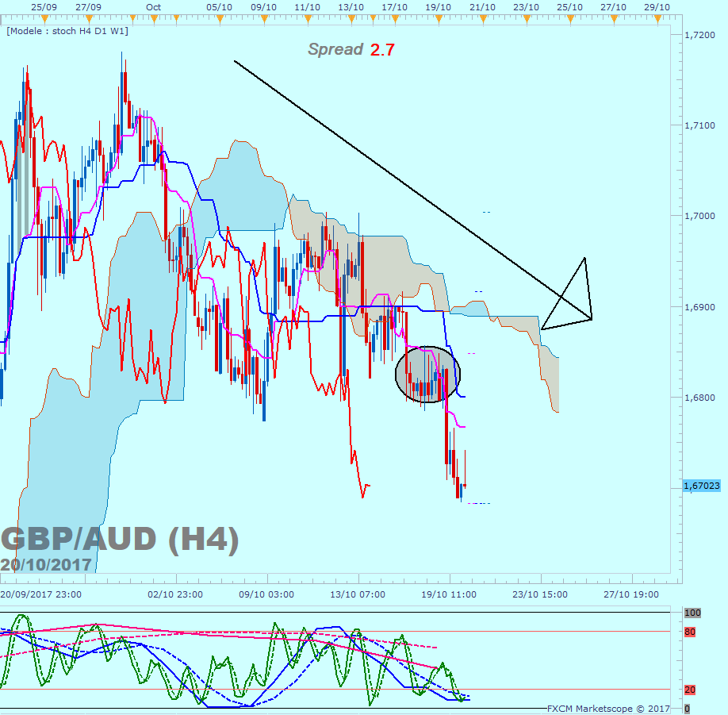Click the GBP/AUD (H4) chart title
This screenshot has width=728, height=715.
(119, 538)
